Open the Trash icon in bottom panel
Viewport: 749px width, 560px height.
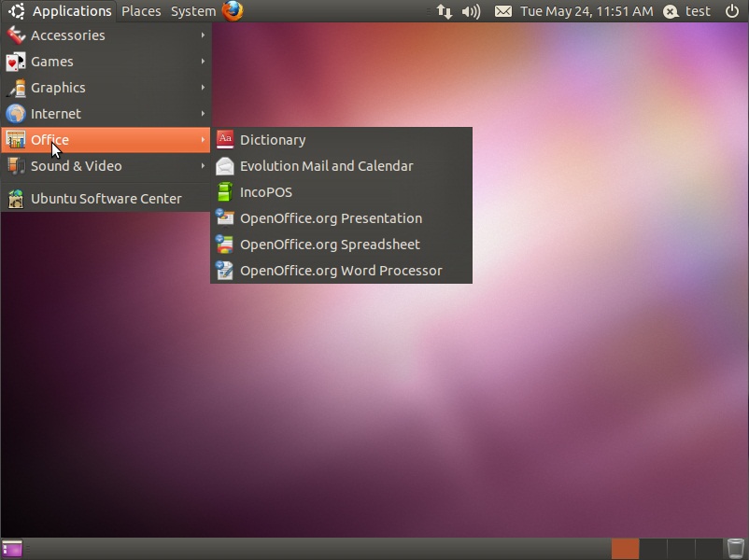[x=736, y=549]
